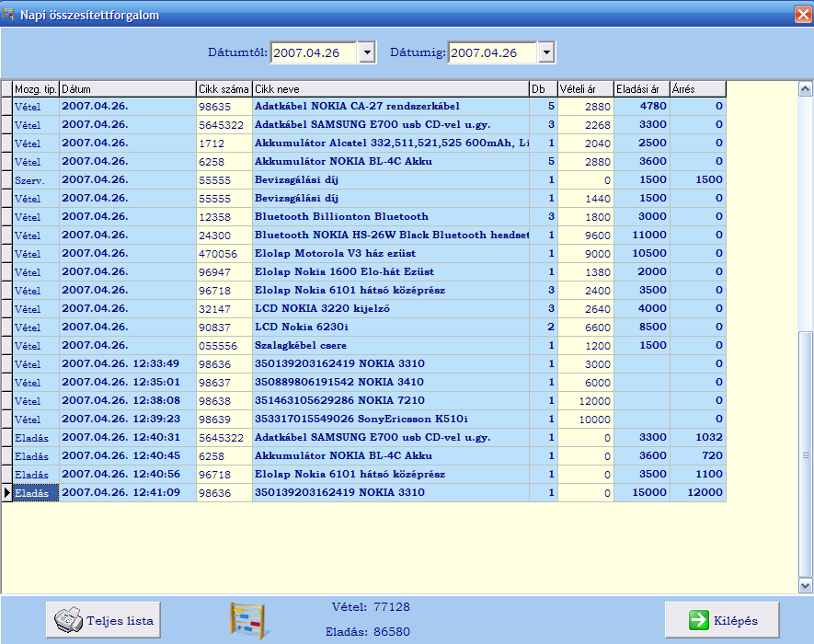
Task: Click item number 32147 cell
Action: tap(224, 309)
